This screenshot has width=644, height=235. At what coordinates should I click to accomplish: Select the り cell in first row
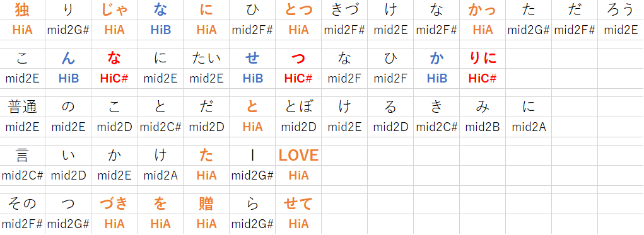point(68,10)
